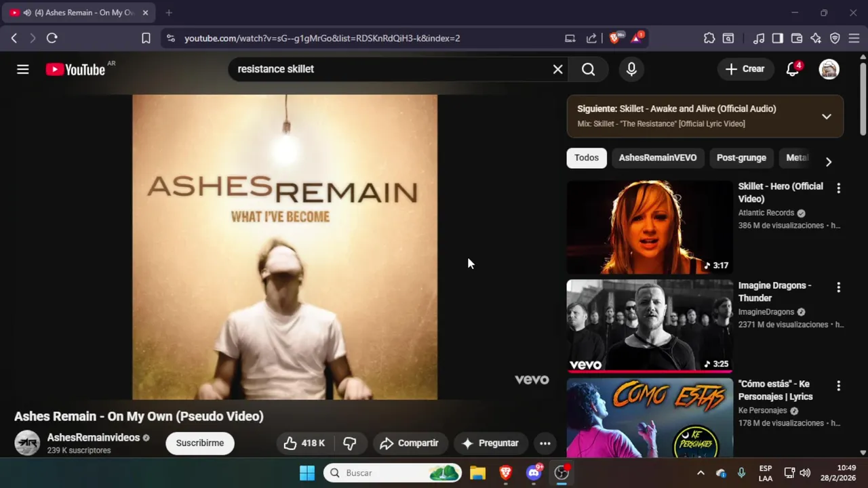Toggle the browser sidebar panel

tap(778, 38)
